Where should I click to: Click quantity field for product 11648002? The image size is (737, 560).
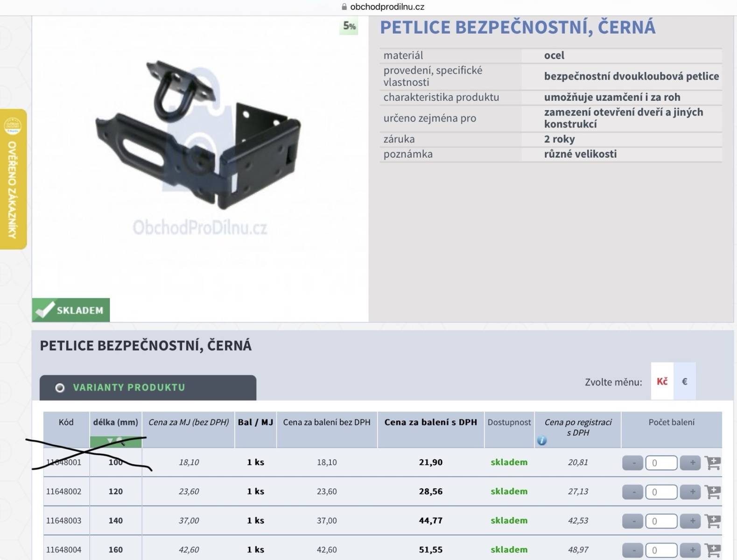[x=661, y=492]
